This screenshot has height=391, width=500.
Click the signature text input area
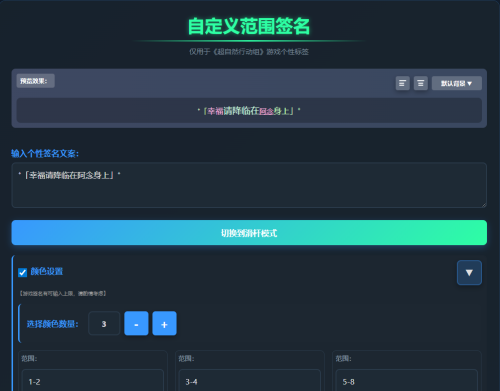[249, 185]
